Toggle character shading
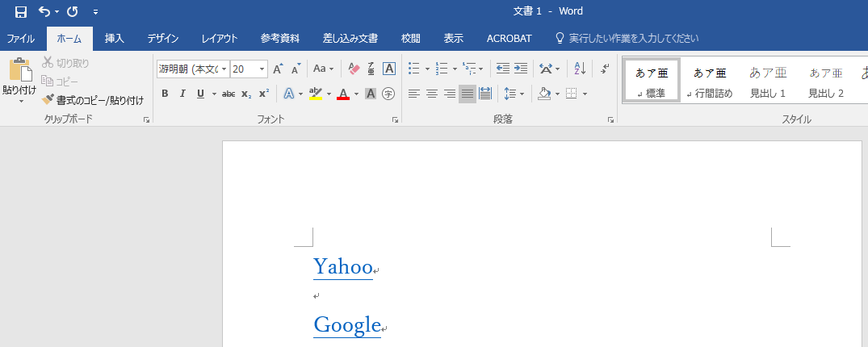868x347 pixels. pyautogui.click(x=371, y=94)
